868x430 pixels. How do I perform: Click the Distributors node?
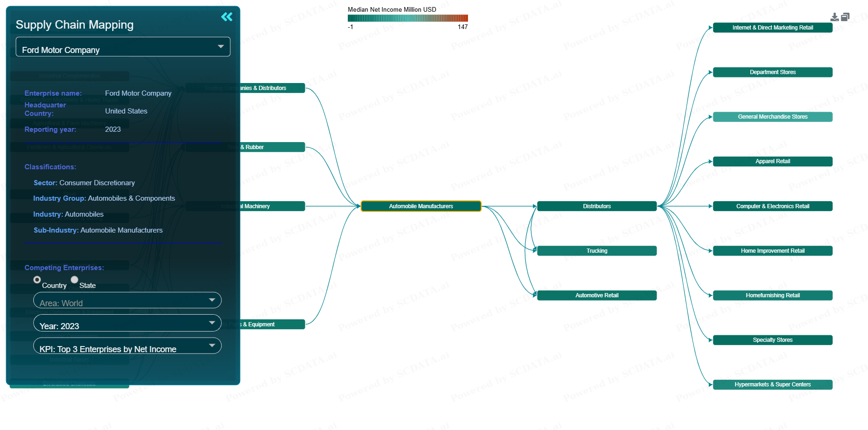tap(597, 206)
